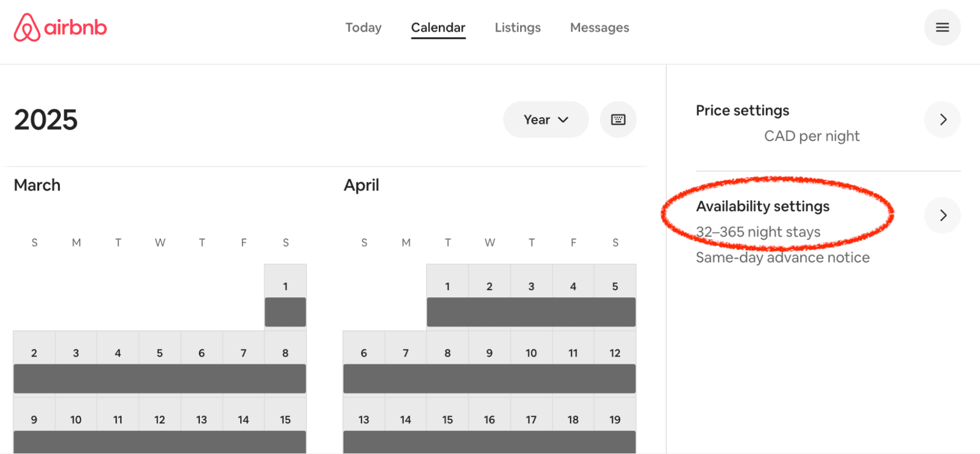Click the 2025 year heading
The image size is (980, 454).
click(46, 119)
